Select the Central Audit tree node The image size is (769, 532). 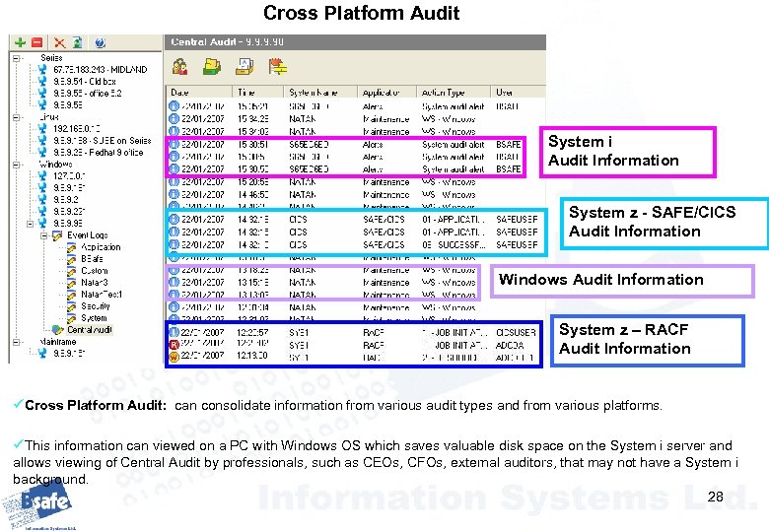tap(90, 330)
